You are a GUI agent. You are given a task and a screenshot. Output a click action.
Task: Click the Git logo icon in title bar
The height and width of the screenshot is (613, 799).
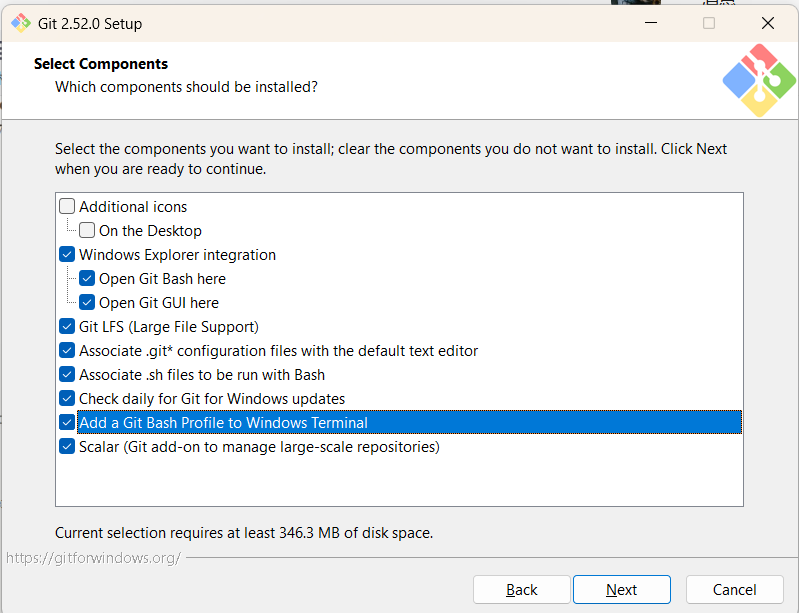(x=21, y=23)
